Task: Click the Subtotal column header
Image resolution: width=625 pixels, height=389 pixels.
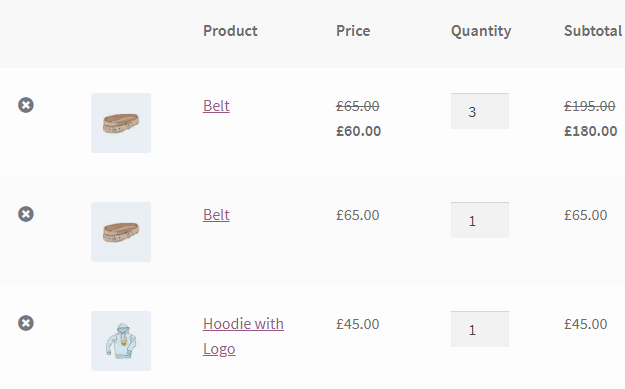Action: pyautogui.click(x=593, y=31)
